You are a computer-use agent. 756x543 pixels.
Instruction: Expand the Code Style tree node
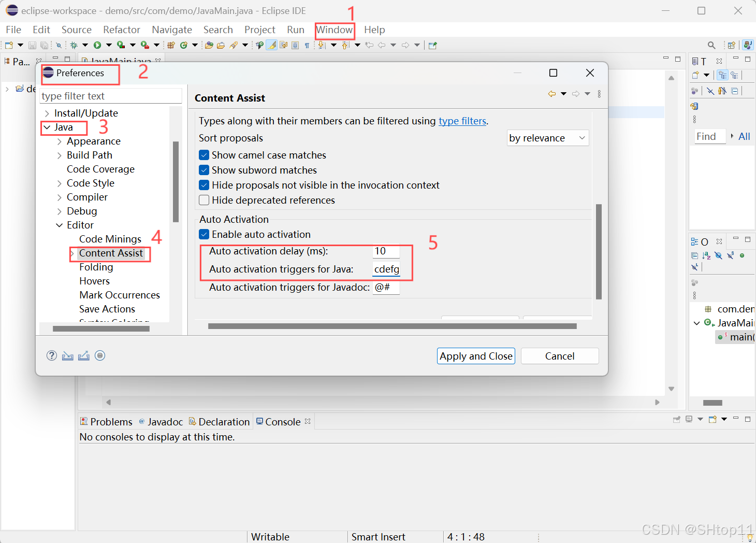point(60,183)
